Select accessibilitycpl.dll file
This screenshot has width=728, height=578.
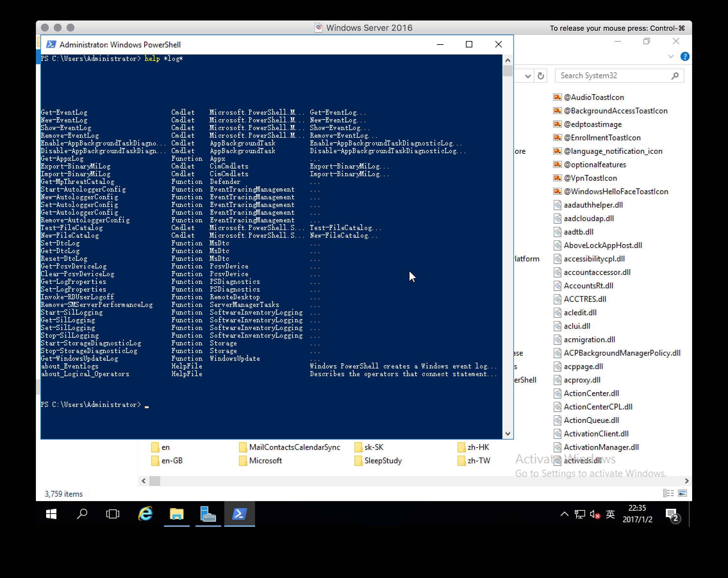tap(589, 259)
